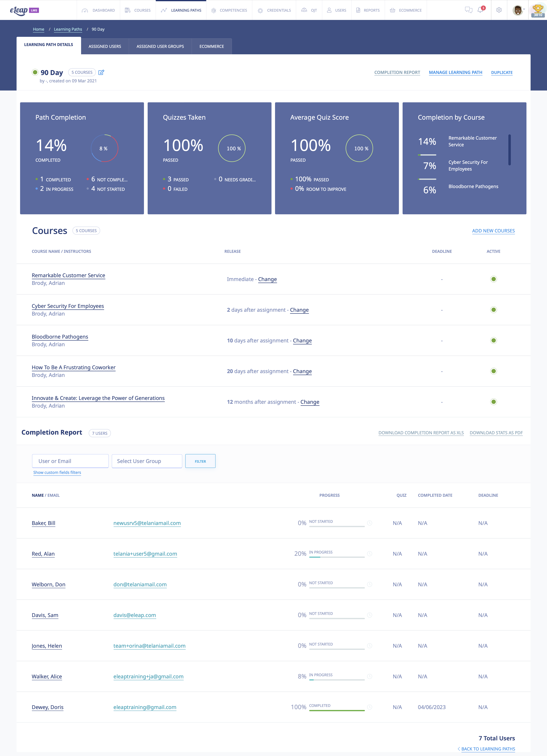Expand the profile avatar menu
The width and height of the screenshot is (547, 756).
519,10
